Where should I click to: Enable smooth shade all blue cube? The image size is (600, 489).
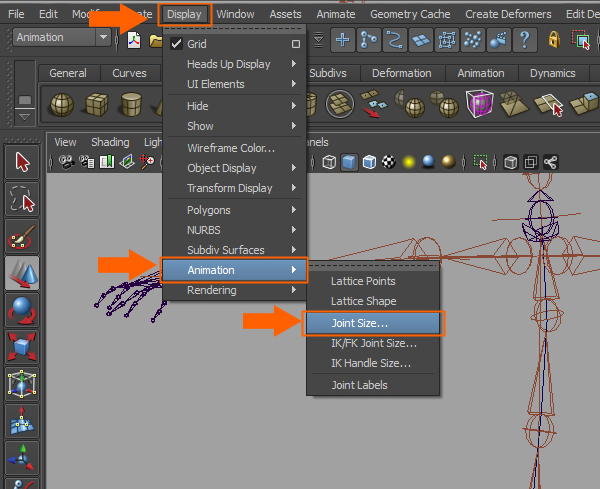tap(349, 162)
